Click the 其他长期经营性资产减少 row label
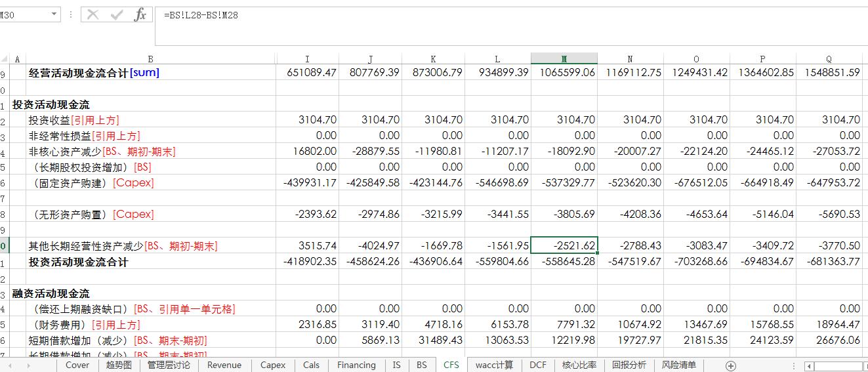This screenshot has height=372, width=868. pyautogui.click(x=123, y=246)
